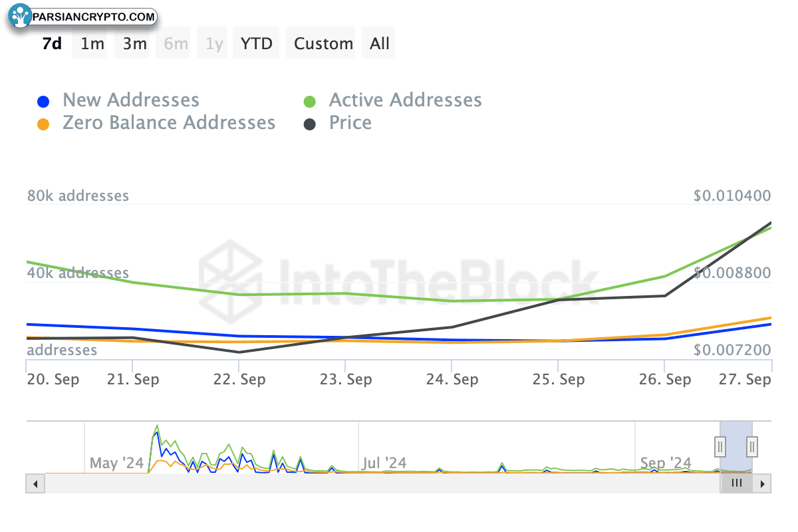Click the orange Zero Balance legend dot
The width and height of the screenshot is (798, 532).
(x=43, y=124)
